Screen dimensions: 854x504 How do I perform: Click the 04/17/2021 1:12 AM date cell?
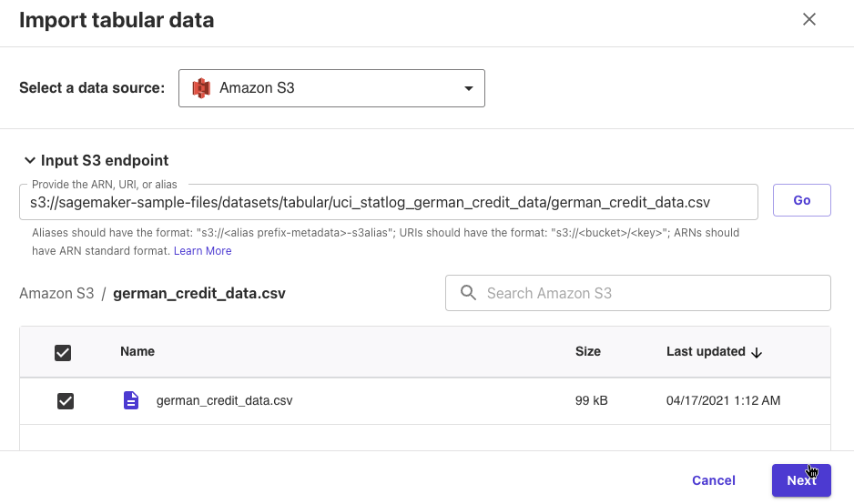(723, 400)
